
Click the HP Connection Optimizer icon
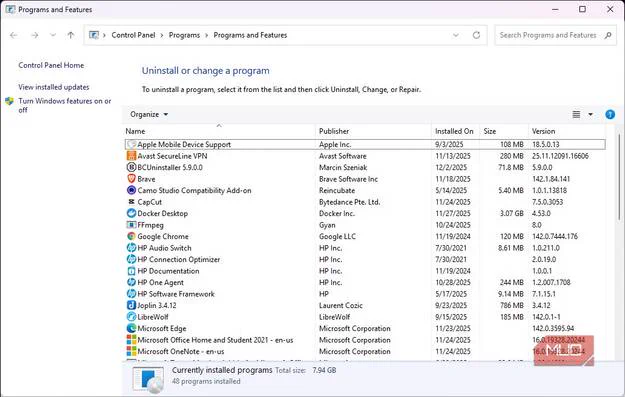pos(132,259)
